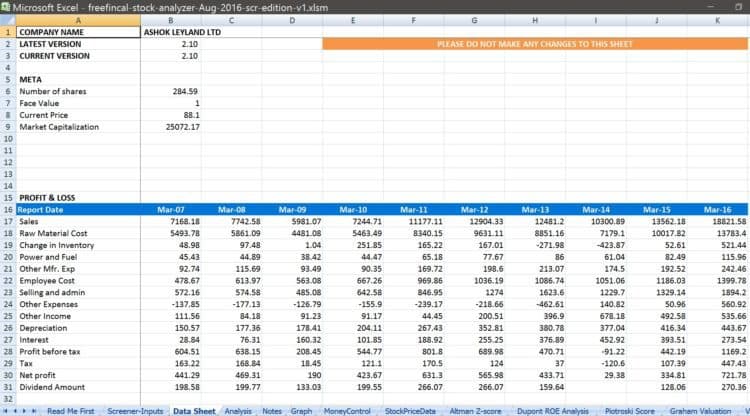Screen dimensions: 750x416
Task: Open the Analysis sheet tab
Action: 238,411
